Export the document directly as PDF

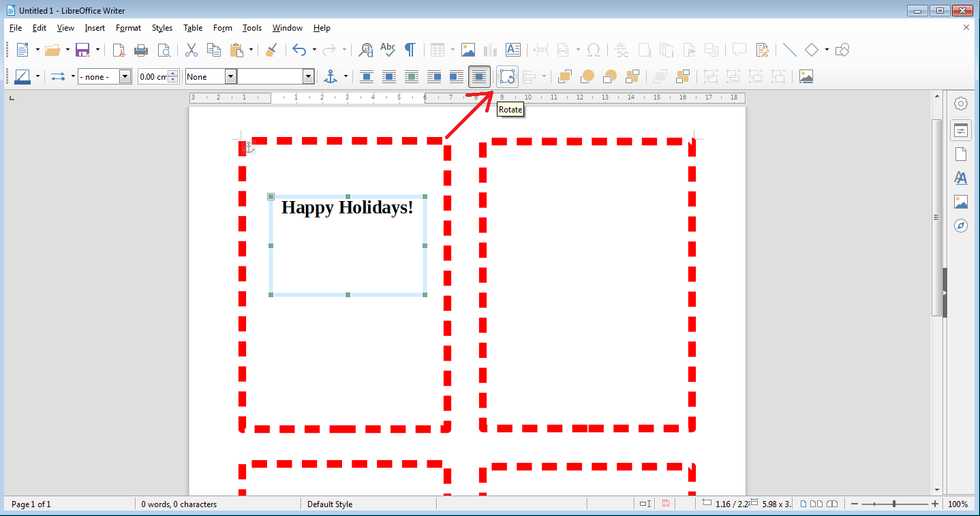click(x=119, y=49)
